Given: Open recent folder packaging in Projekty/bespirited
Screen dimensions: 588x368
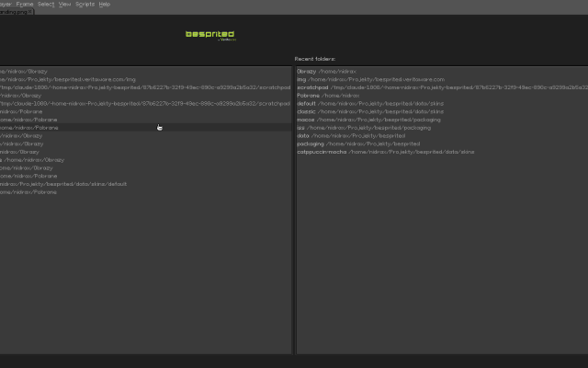Looking at the screenshot, I should pos(442,144).
